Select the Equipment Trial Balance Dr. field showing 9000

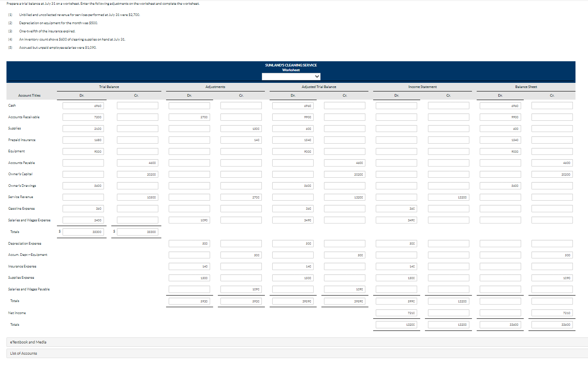point(83,151)
